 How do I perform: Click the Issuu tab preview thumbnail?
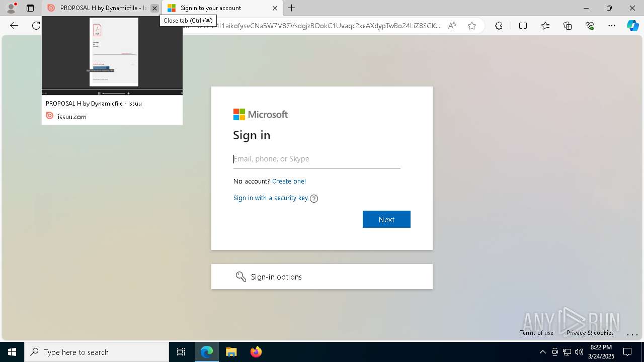[x=112, y=56]
